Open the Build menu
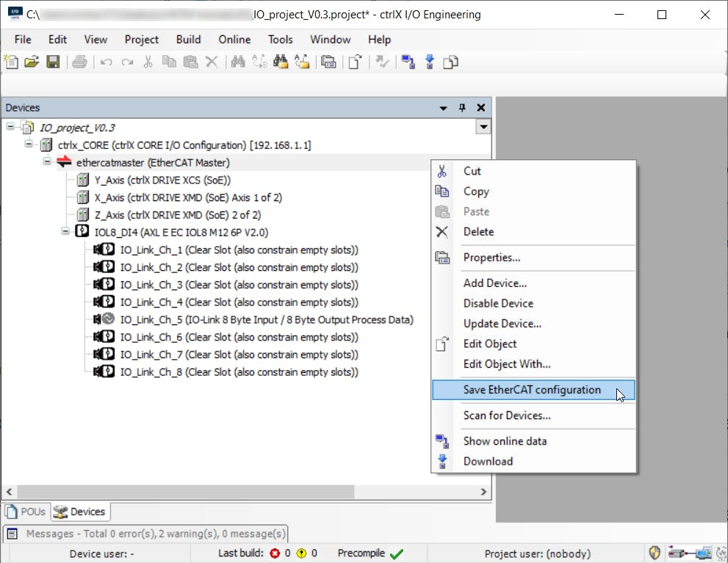Image resolution: width=728 pixels, height=563 pixels. pyautogui.click(x=189, y=40)
